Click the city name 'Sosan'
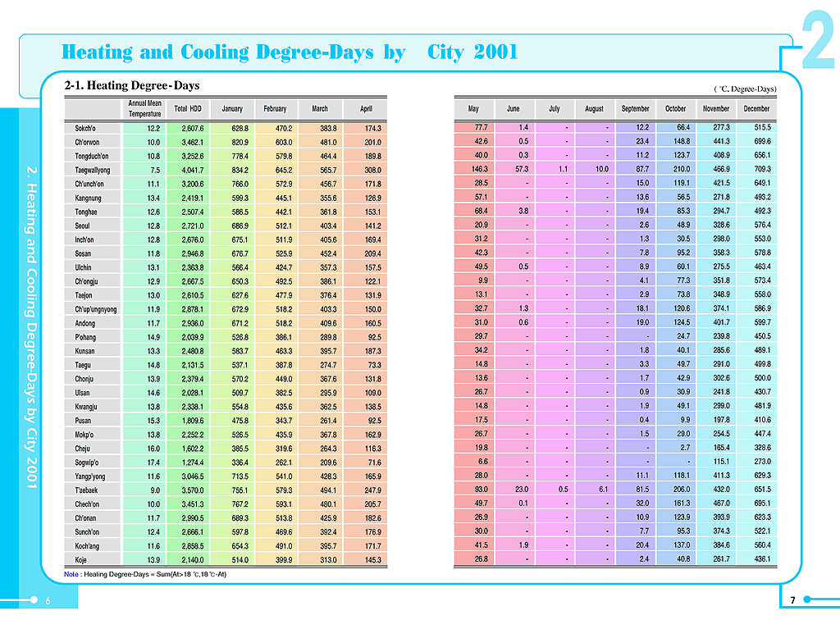The image size is (840, 629). coord(83,254)
